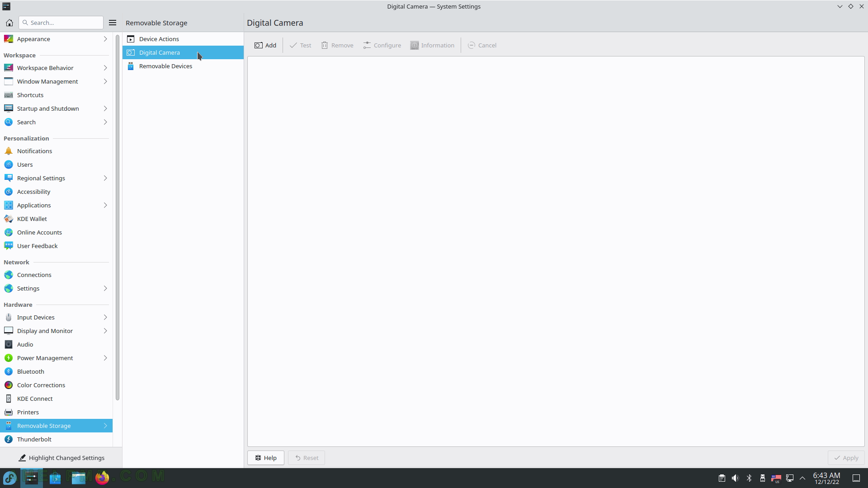Open Bluetooth tray icon
Image resolution: width=868 pixels, height=488 pixels.
pyautogui.click(x=749, y=478)
